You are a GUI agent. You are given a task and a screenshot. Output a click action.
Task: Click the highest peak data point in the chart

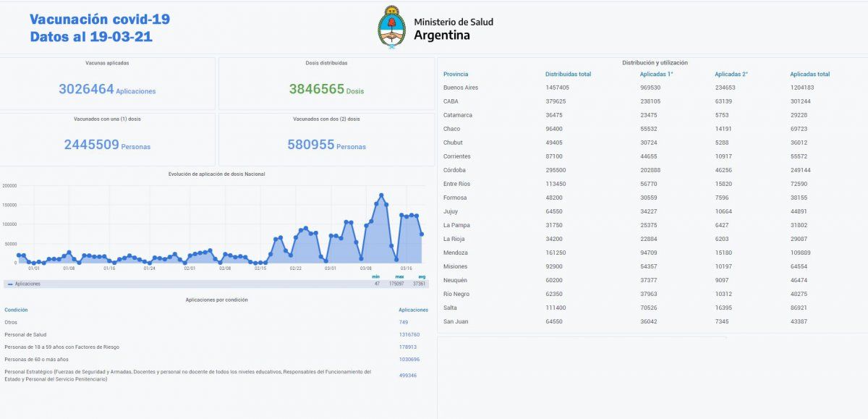(380, 193)
